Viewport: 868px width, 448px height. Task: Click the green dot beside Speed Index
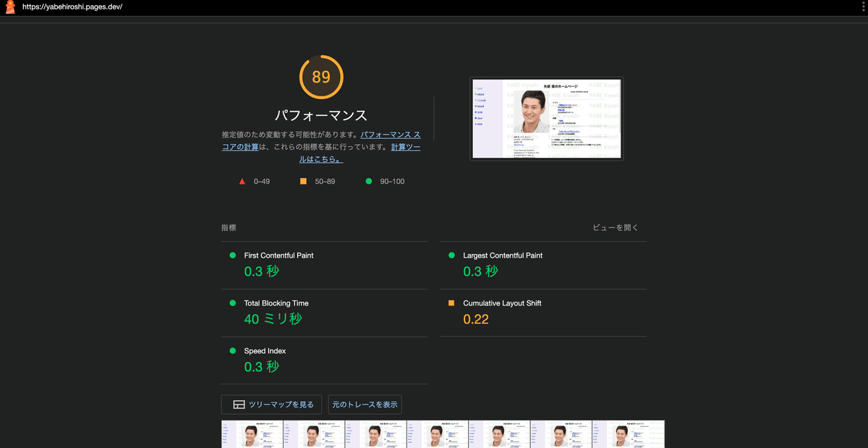pyautogui.click(x=232, y=351)
